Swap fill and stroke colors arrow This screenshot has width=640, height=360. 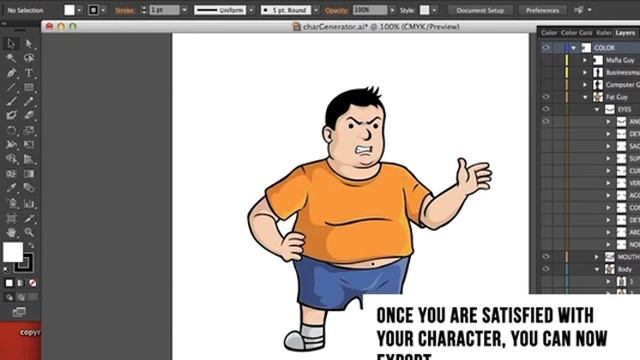point(31,245)
